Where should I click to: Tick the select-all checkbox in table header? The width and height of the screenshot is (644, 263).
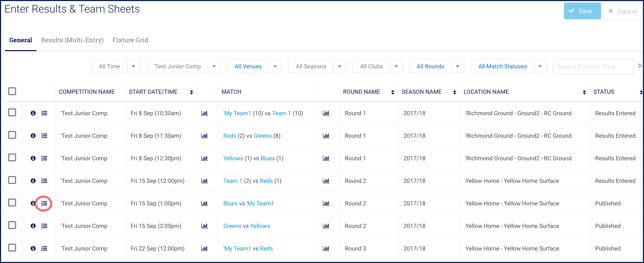12,91
